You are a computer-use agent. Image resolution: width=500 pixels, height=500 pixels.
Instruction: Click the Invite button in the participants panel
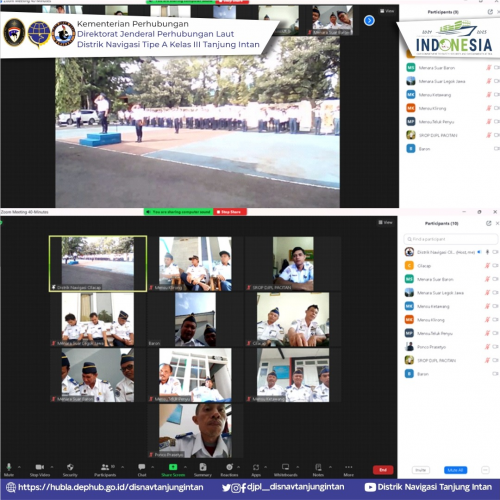pyautogui.click(x=421, y=470)
